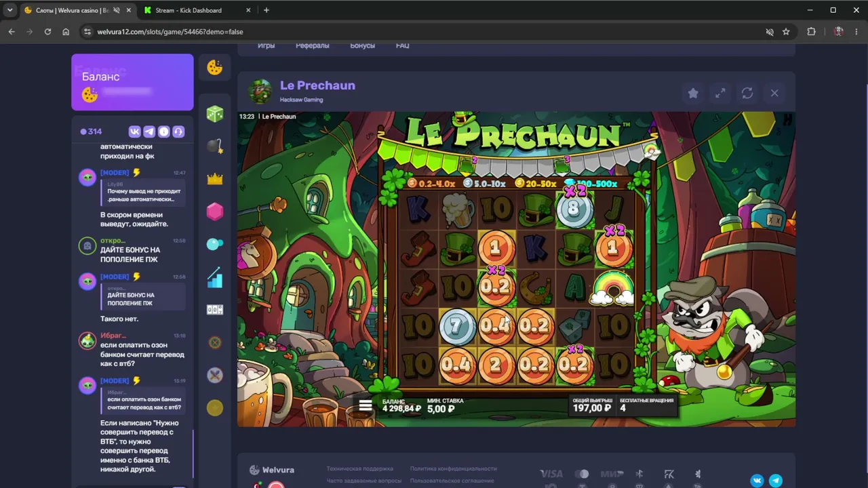Click the БАЛАНС 4 298,84 ₽ game display
The width and height of the screenshot is (868, 488).
[x=401, y=405]
